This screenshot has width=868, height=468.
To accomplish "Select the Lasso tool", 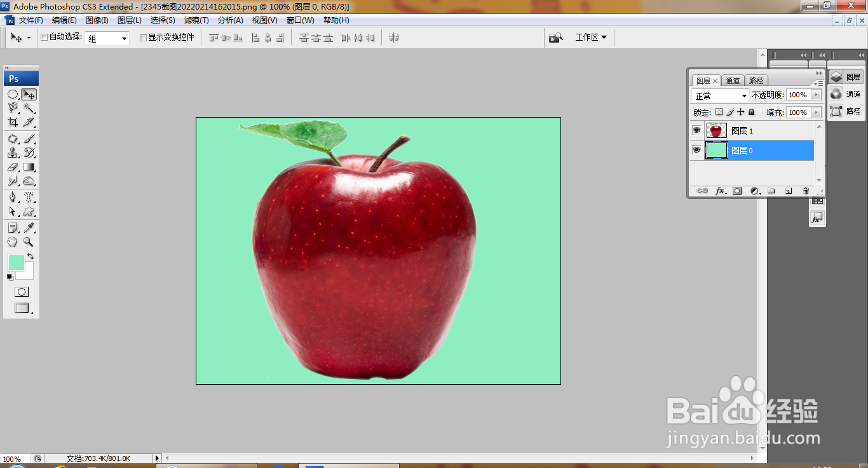I will tap(13, 108).
